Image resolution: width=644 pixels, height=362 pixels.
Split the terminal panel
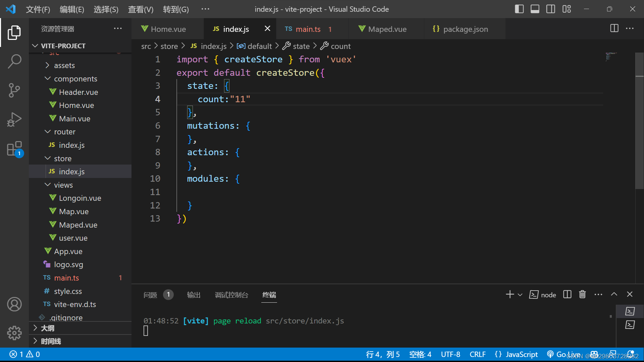click(567, 294)
